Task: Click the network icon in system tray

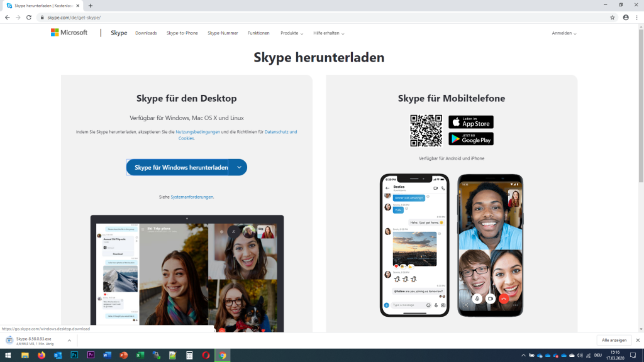Action: point(588,356)
